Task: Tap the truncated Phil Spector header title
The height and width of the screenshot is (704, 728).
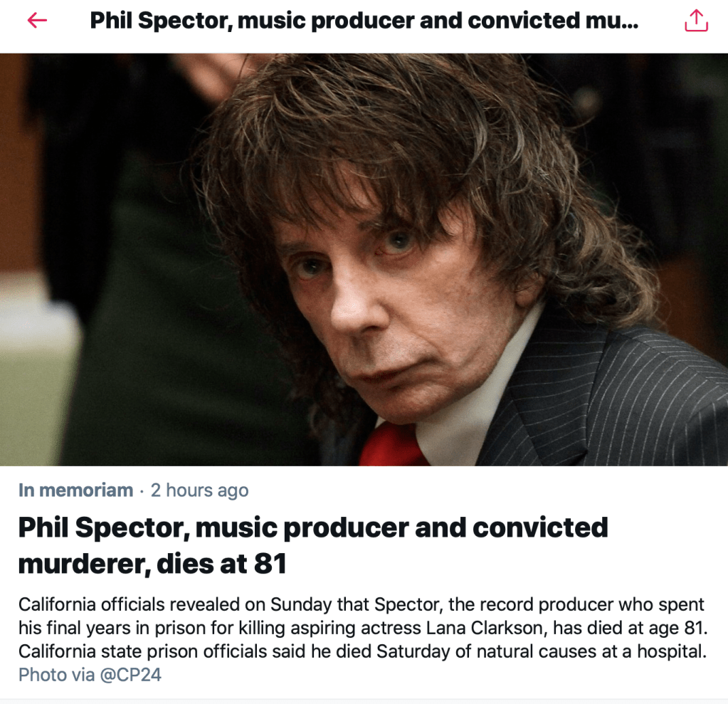Action: [364, 21]
